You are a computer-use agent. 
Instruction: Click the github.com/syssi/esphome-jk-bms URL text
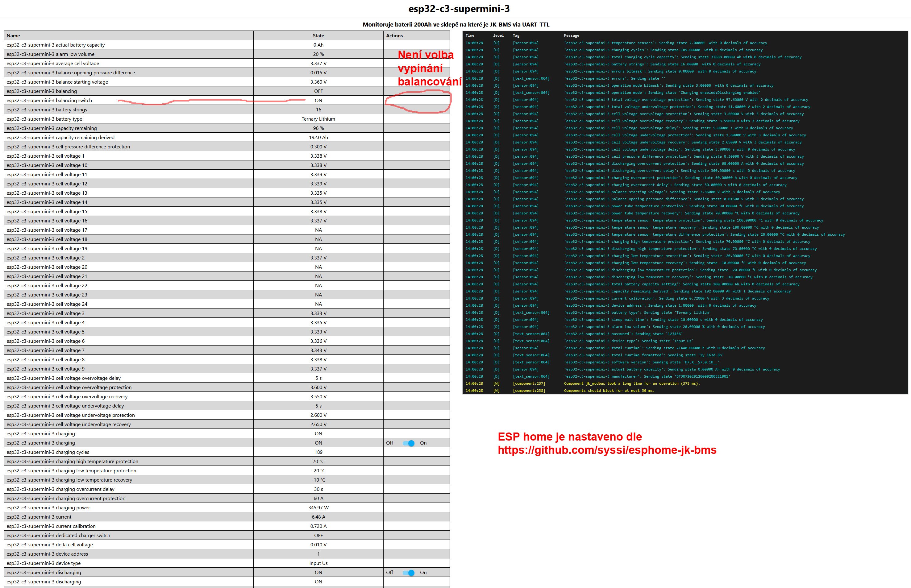(x=607, y=450)
